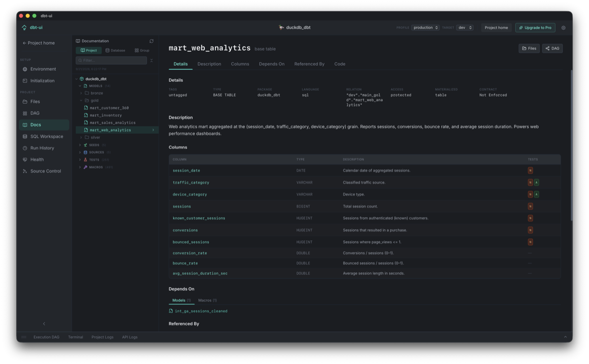
Task: Click the SQL Workspace database icon
Action: point(25,136)
